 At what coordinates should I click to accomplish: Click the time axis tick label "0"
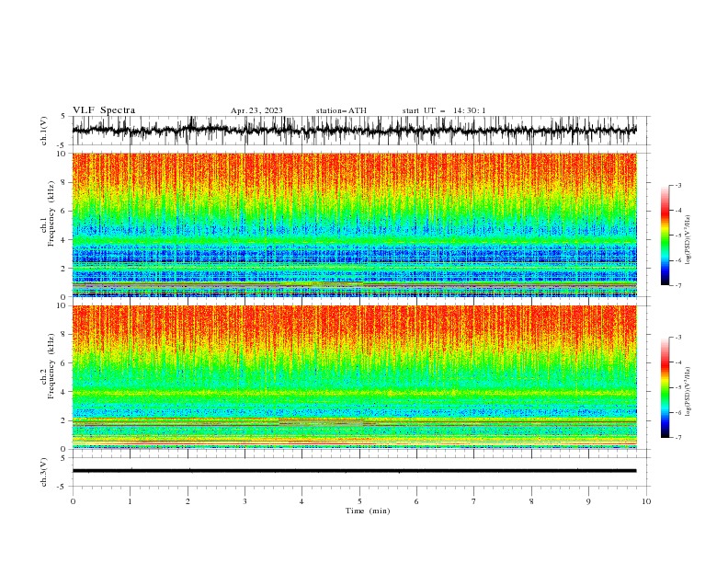[73, 501]
